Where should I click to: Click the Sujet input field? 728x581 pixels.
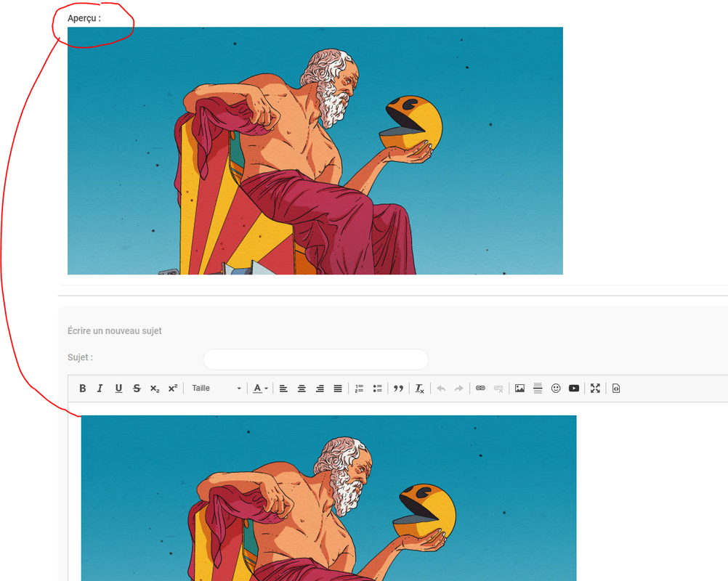(x=316, y=359)
